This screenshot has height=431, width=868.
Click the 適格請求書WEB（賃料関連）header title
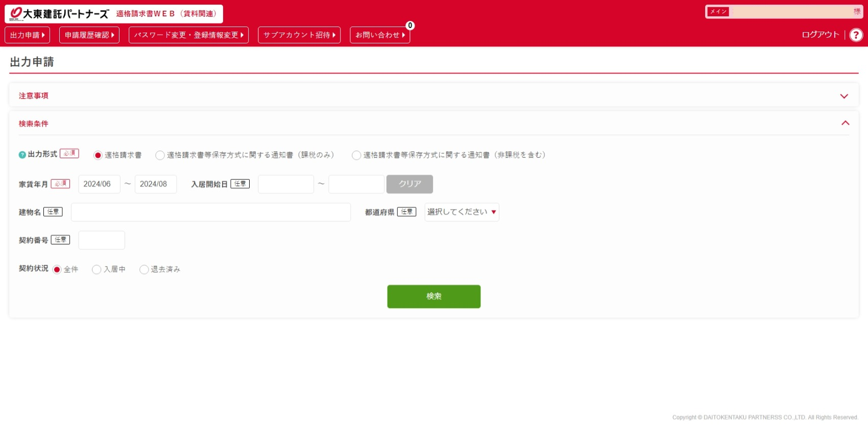pyautogui.click(x=166, y=14)
